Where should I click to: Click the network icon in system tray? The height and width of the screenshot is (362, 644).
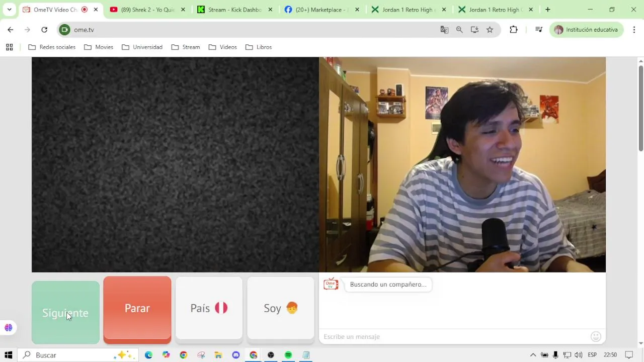(567, 355)
